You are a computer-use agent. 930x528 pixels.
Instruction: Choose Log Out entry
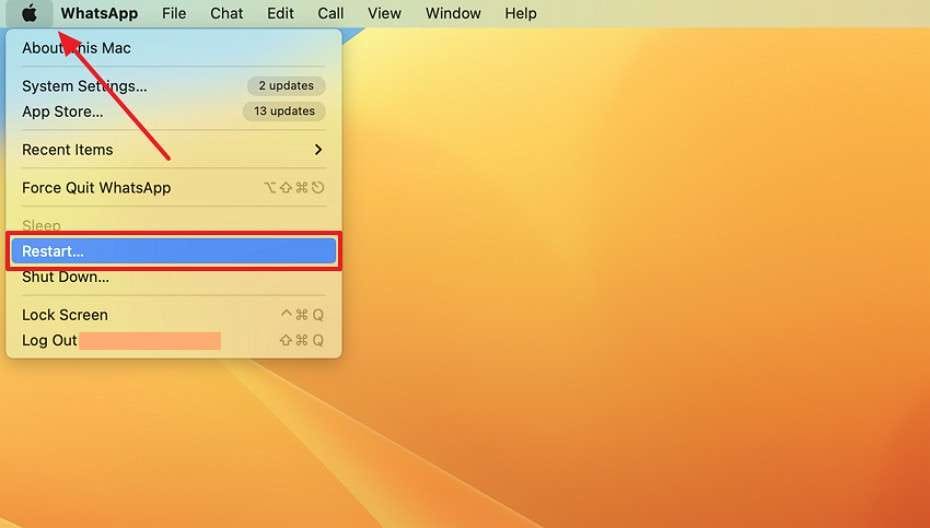coord(173,341)
